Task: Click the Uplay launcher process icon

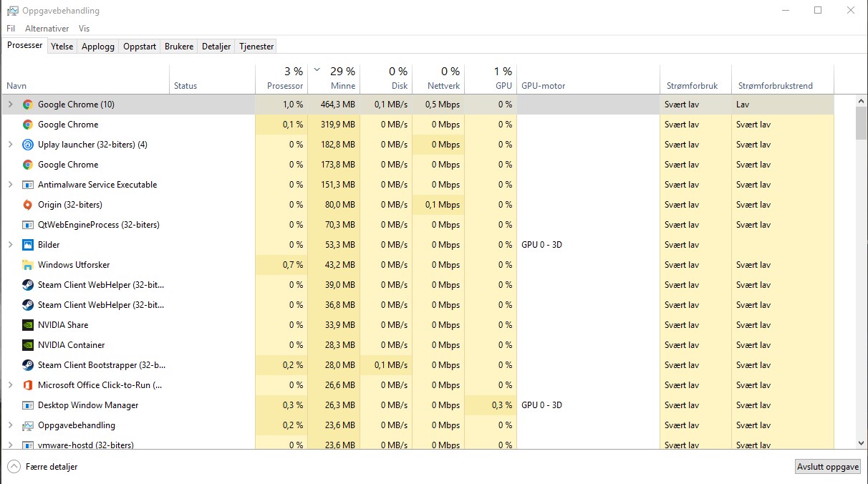Action: pyautogui.click(x=27, y=145)
